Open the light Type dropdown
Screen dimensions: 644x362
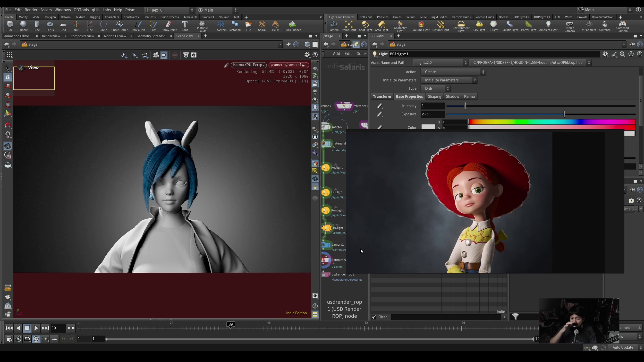click(x=435, y=88)
